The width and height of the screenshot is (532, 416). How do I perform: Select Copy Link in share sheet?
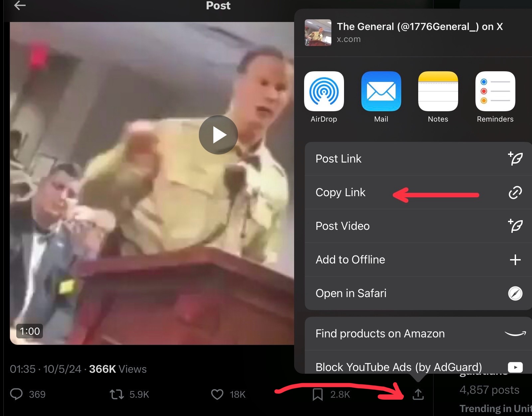(418, 192)
